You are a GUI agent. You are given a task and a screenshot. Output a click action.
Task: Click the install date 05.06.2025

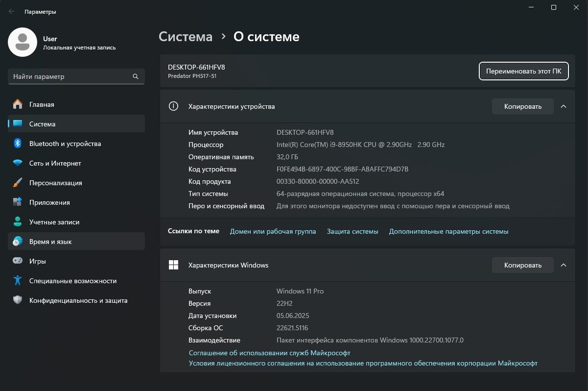click(x=293, y=316)
